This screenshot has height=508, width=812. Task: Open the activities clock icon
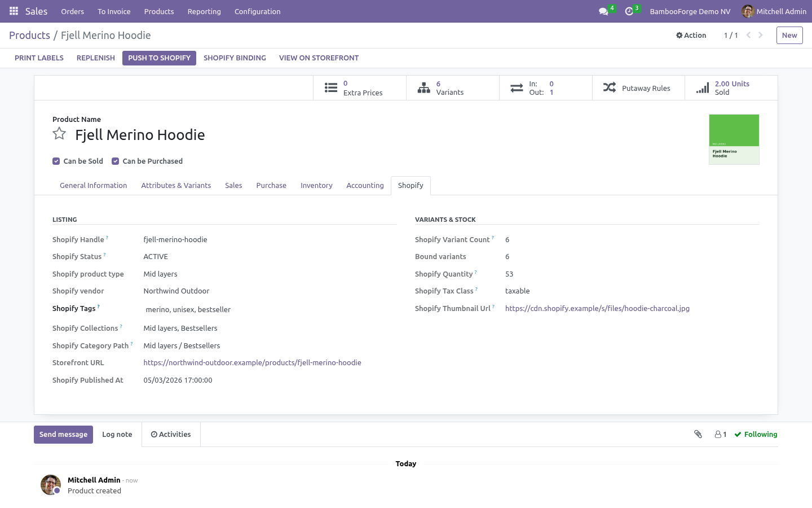[x=629, y=11]
